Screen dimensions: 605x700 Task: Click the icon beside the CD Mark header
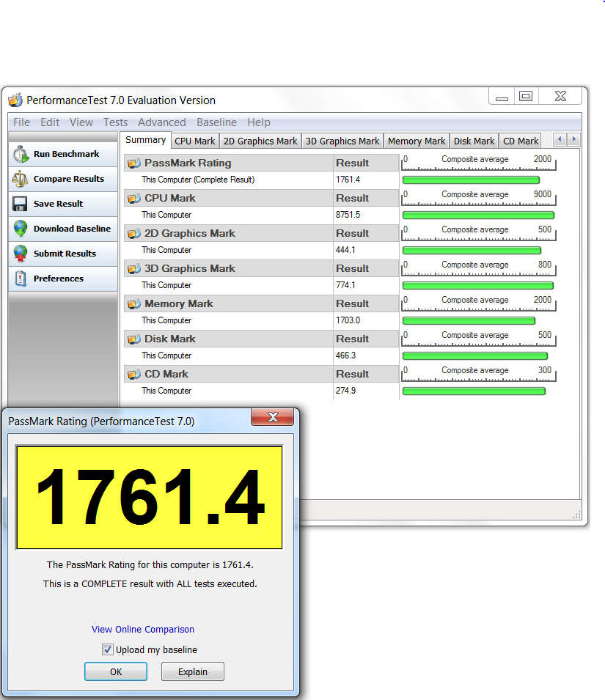tap(134, 374)
